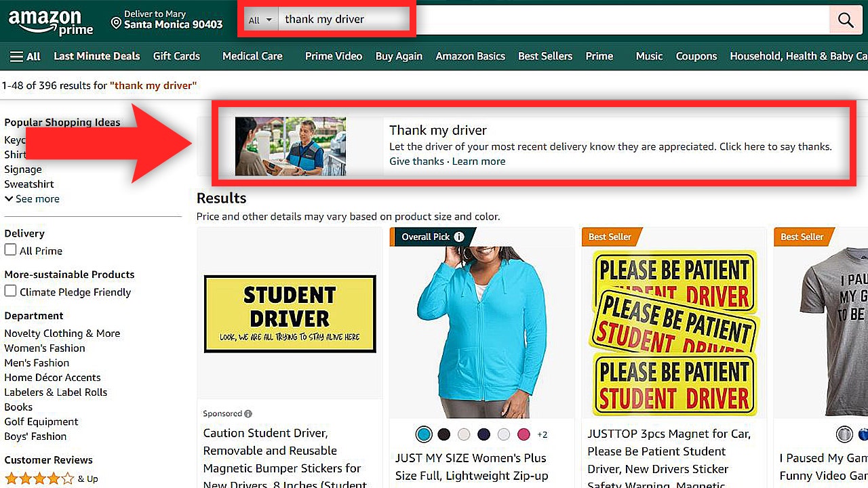Image resolution: width=868 pixels, height=488 pixels.
Task: Enable the All Prime filter
Action: point(9,250)
